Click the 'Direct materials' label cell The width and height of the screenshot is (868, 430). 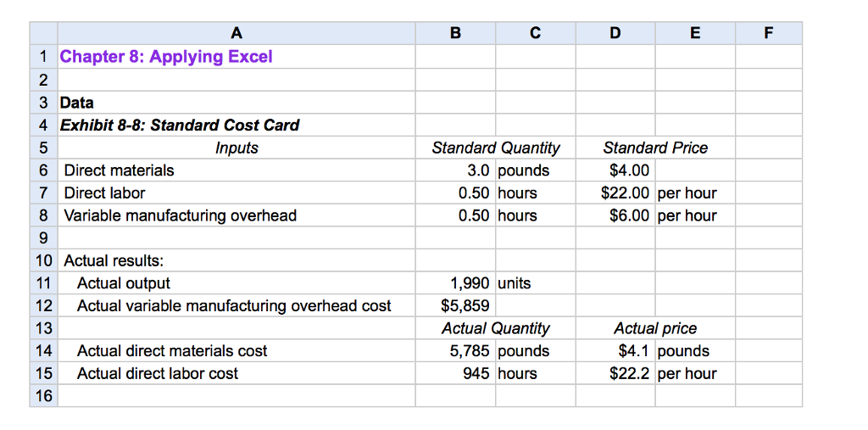[x=236, y=170]
